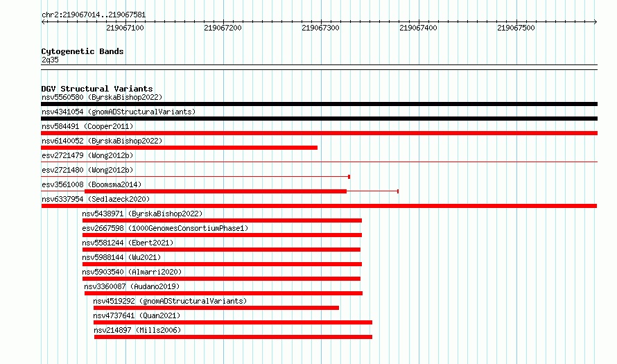617x364 pixels.
Task: Click the thick red bar for esv3561008
Action: point(216,191)
